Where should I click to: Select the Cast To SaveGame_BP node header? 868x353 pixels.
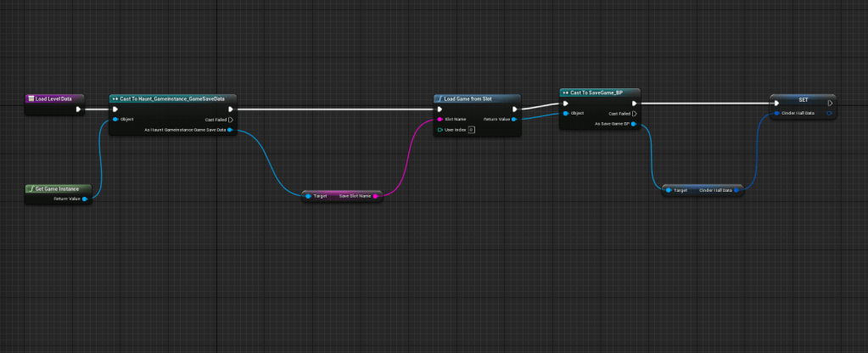pos(599,92)
